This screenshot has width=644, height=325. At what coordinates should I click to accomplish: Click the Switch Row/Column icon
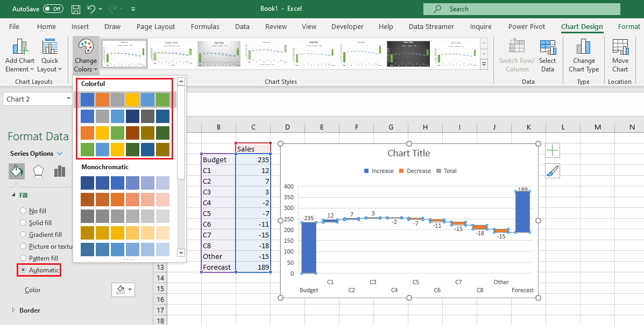pyautogui.click(x=516, y=55)
